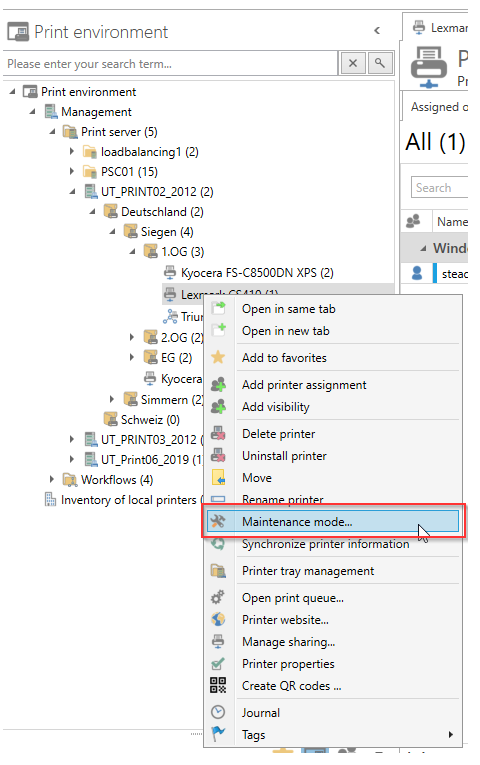Click the flag icon next to Tags
The image size is (480, 765).
pyautogui.click(x=218, y=734)
